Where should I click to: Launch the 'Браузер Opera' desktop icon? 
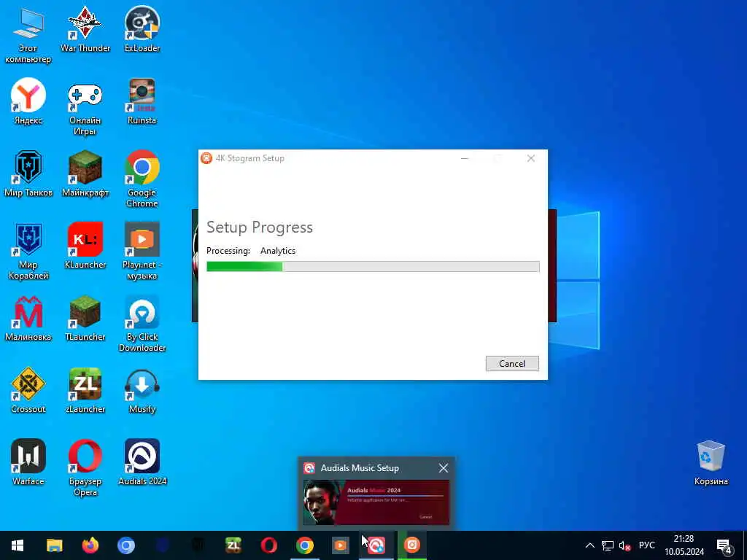[x=85, y=469]
